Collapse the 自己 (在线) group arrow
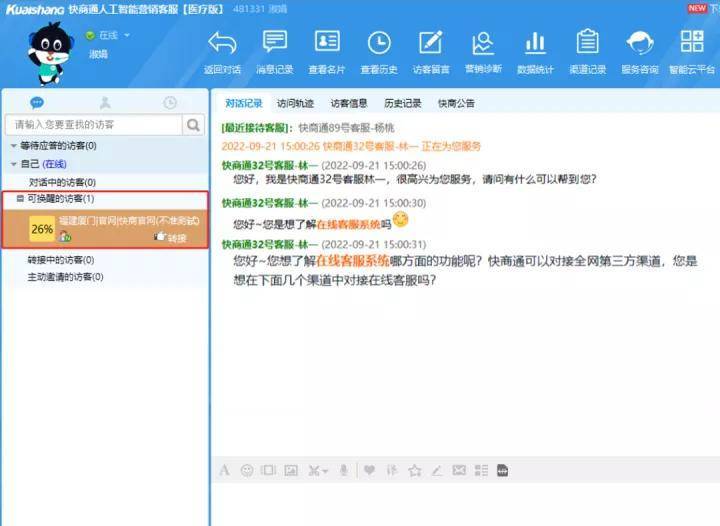The width and height of the screenshot is (720, 526). coord(14,164)
